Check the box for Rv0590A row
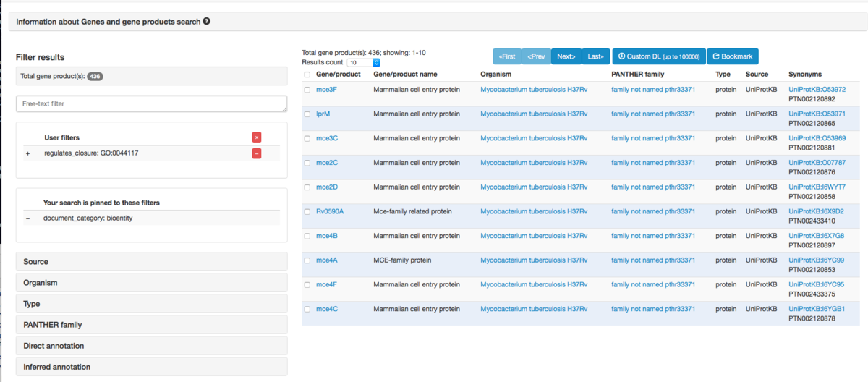This screenshot has height=382, width=868. click(x=307, y=211)
